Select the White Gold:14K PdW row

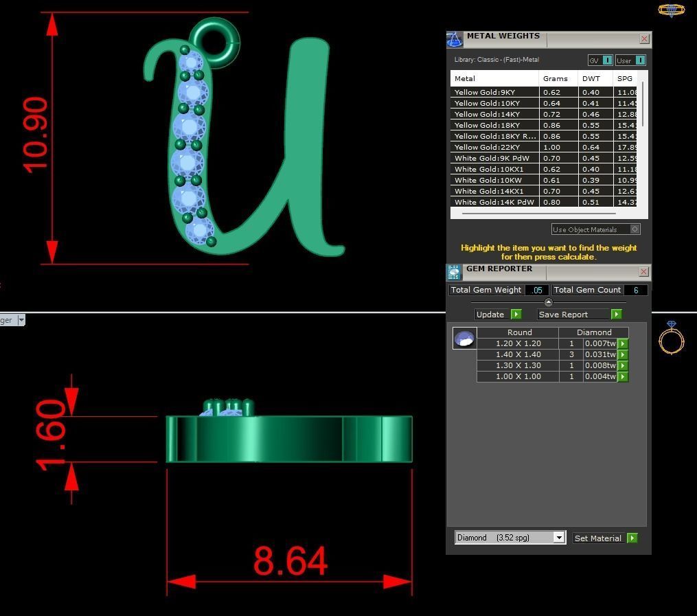(x=543, y=202)
